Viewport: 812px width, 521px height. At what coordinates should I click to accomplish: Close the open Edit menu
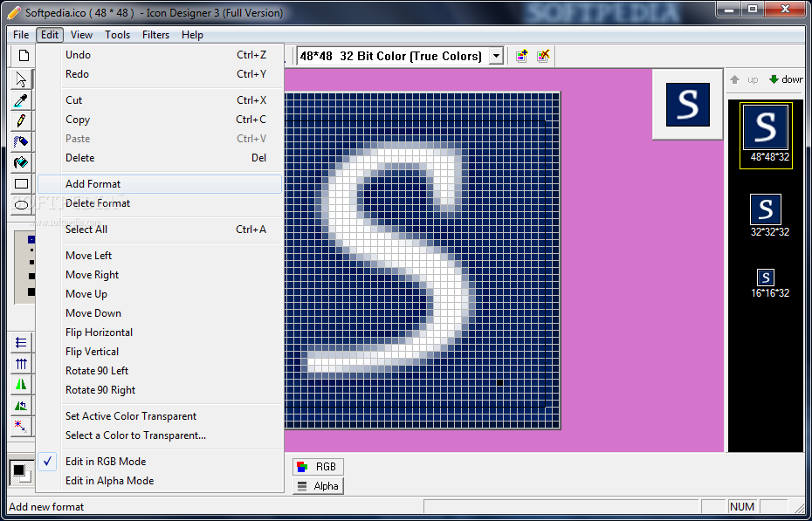(x=50, y=35)
